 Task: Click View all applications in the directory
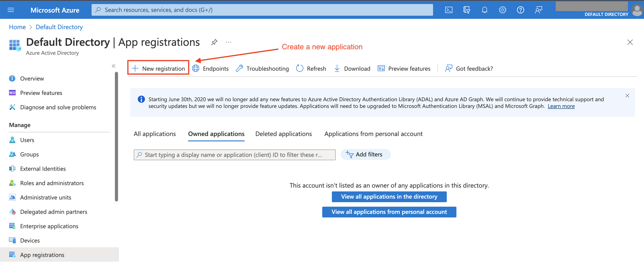(x=389, y=197)
